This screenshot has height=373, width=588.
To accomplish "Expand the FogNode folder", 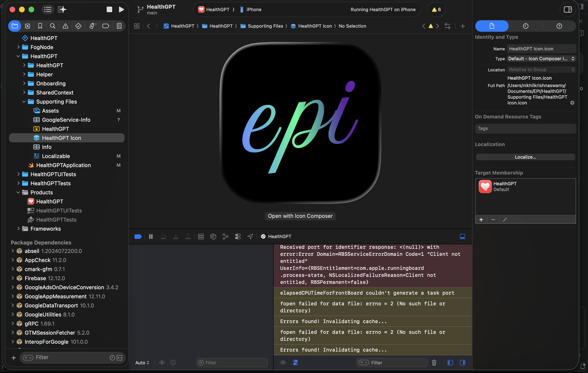I will 18,47.
